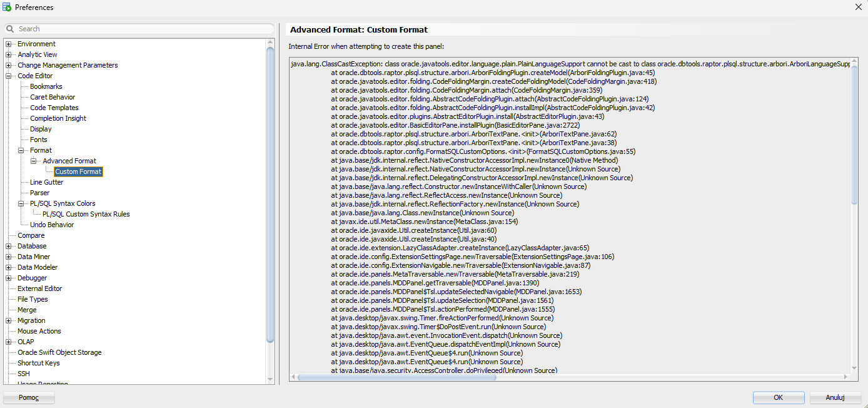Screen dimensions: 868x408
Task: Select the Custom Format tree item
Action: pos(78,171)
